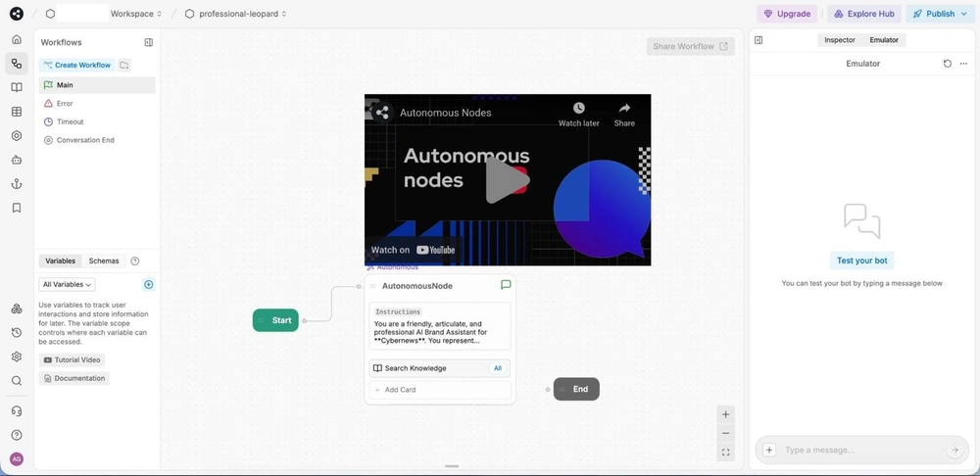Open the Botpress logo menu
The width and height of the screenshot is (980, 476).
pos(17,14)
